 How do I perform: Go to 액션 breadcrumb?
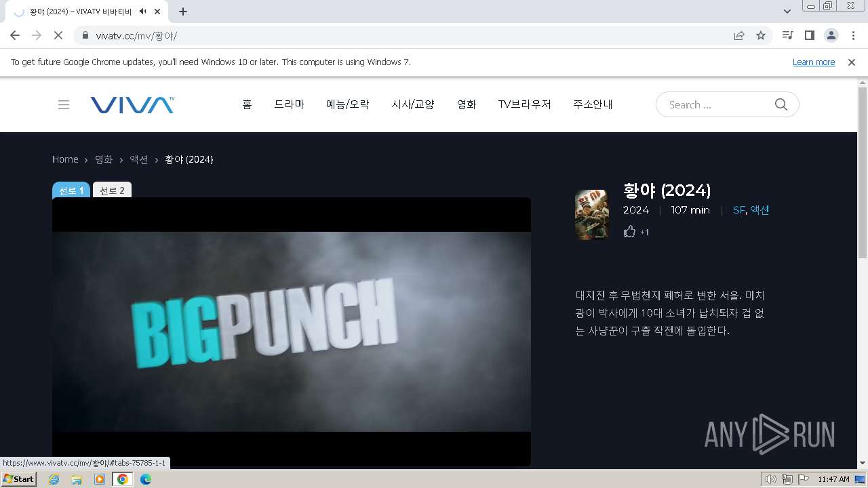(x=139, y=159)
